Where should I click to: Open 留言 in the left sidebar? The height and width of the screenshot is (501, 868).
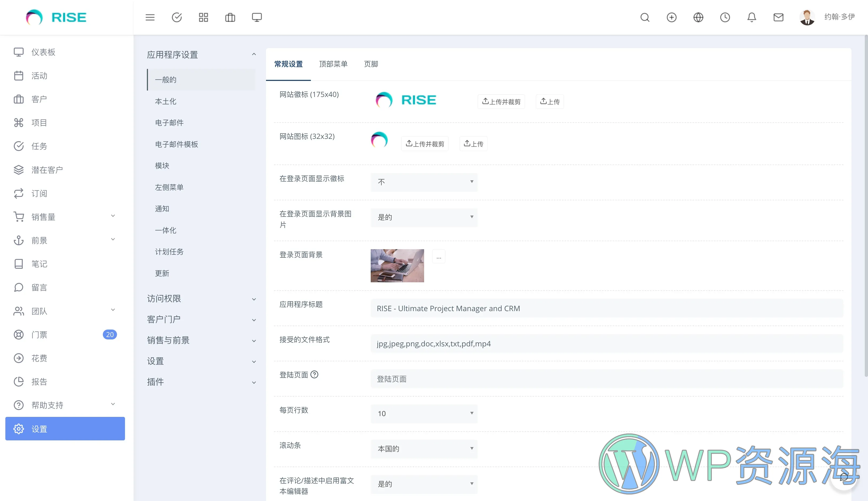(65, 287)
